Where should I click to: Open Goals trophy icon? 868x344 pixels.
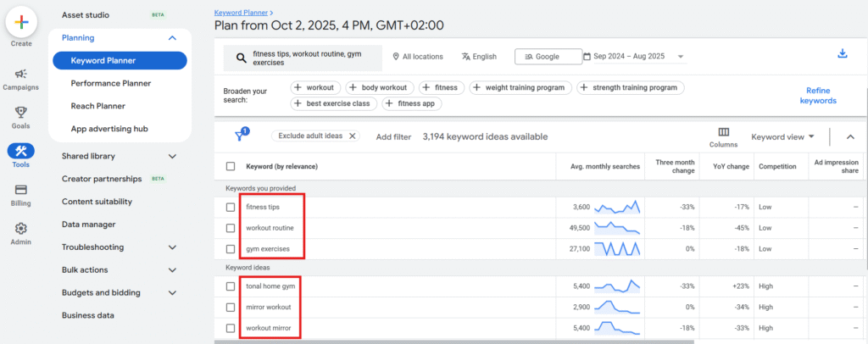(x=21, y=113)
